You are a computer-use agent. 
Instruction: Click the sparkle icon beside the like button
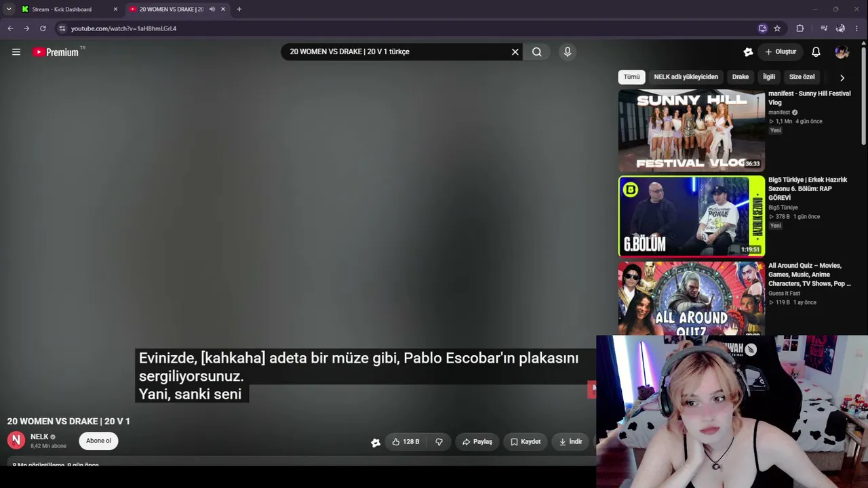(376, 443)
